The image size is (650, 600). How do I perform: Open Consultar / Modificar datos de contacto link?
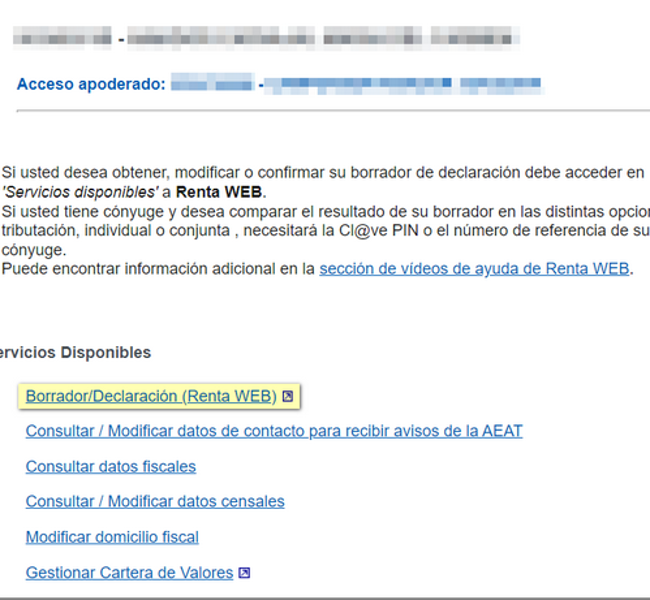(273, 431)
